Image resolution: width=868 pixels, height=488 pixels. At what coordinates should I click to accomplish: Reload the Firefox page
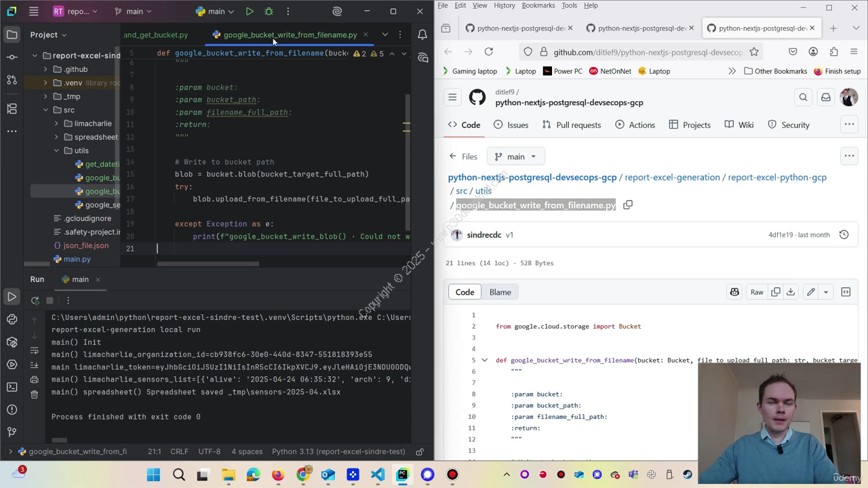(x=488, y=52)
